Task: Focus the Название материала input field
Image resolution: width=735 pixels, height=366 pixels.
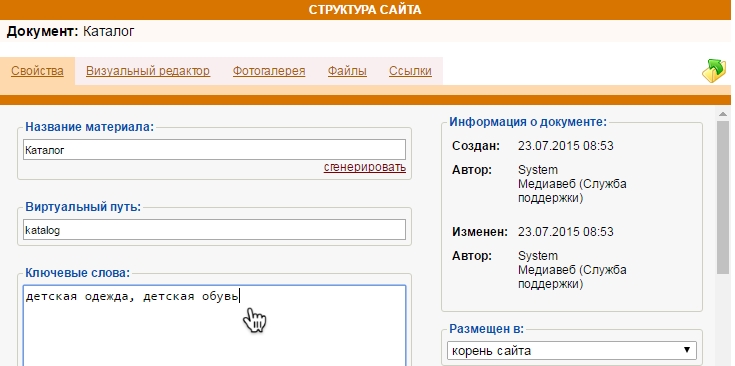Action: [214, 150]
